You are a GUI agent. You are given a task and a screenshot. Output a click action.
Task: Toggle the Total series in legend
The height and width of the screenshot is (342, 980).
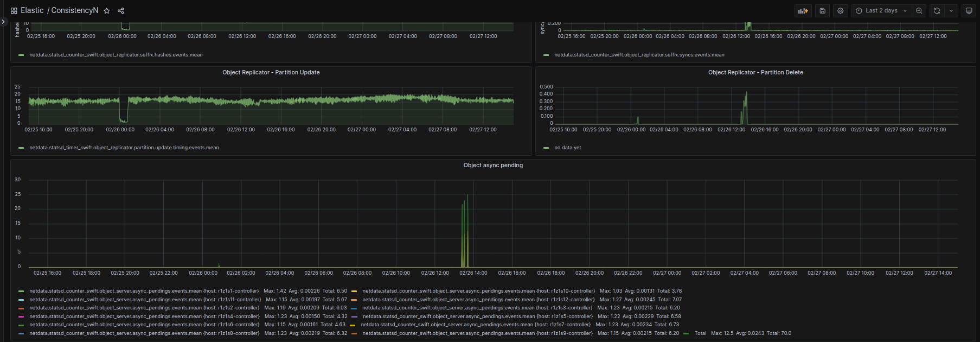[700, 333]
